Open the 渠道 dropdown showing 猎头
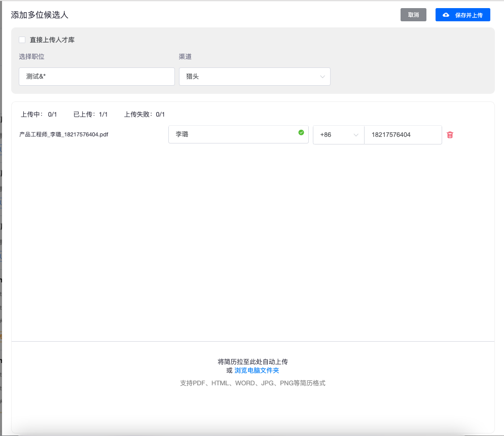 (x=255, y=77)
